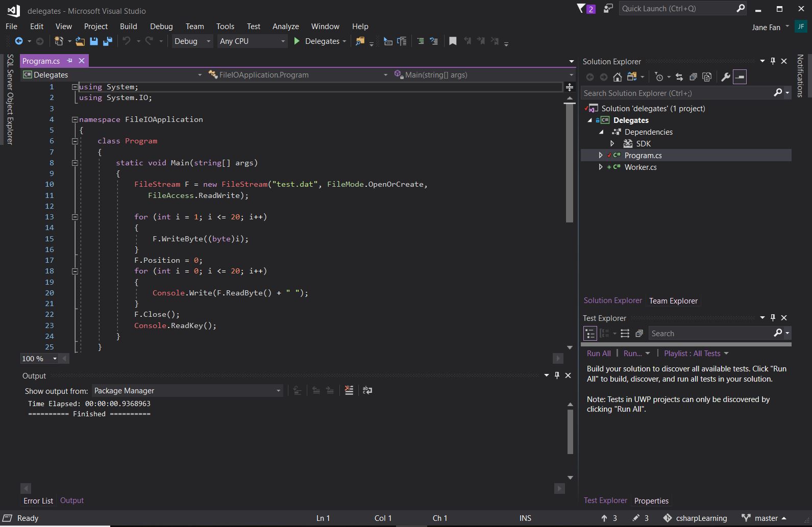Open the notifications flag icon with badge 2

pos(585,8)
